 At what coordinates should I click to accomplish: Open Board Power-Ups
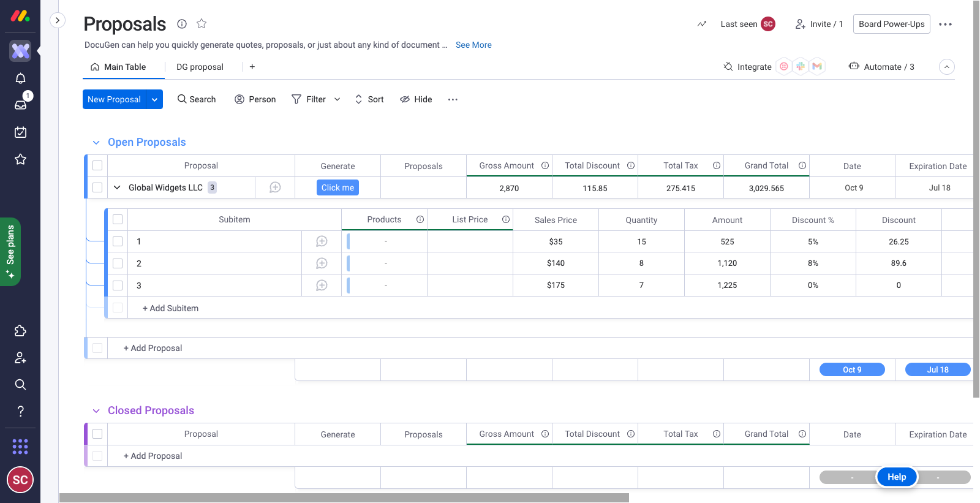point(892,24)
